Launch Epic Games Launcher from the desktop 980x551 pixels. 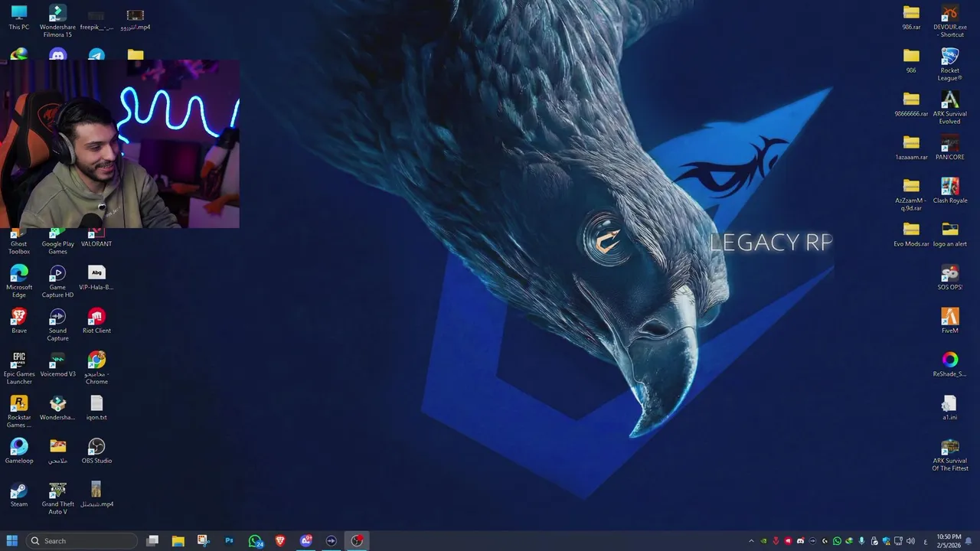coord(19,368)
